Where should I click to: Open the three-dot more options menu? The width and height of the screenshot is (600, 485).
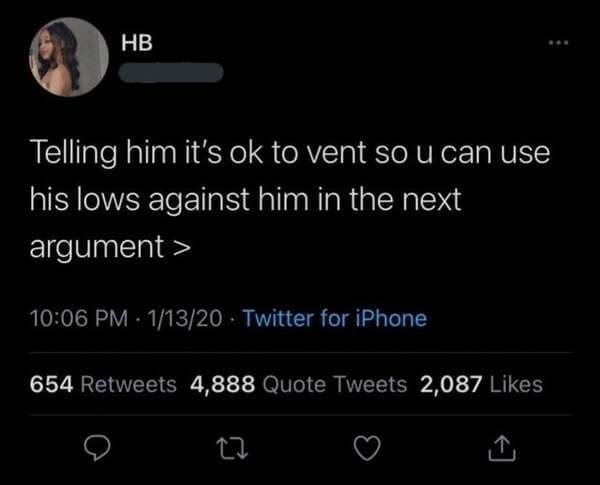559,42
